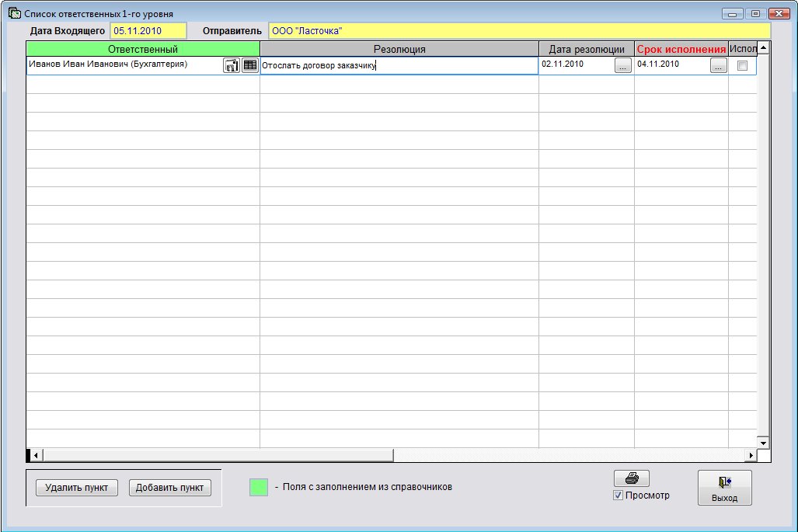This screenshot has height=532, width=798.
Task: Click the horizontal scrollbar thumb
Action: click(x=218, y=455)
